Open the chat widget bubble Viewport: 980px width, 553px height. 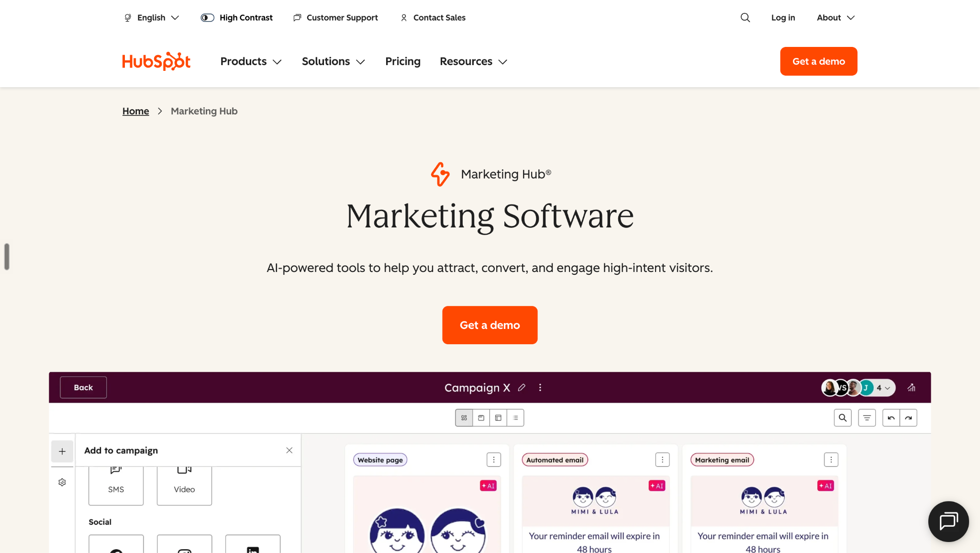click(948, 521)
